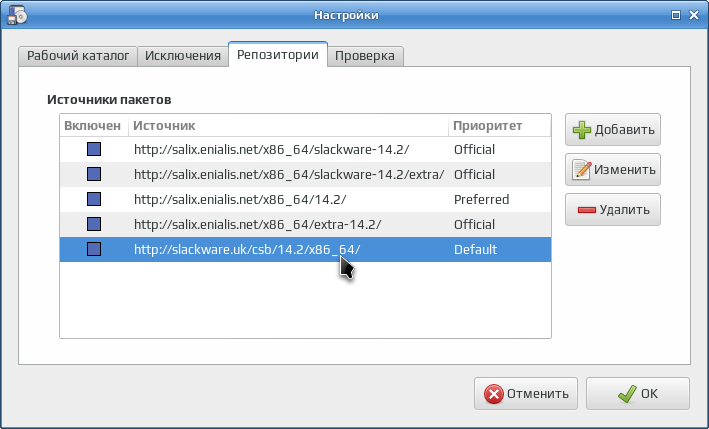Click the Preferred priority cell
This screenshot has height=429, width=709.
coord(482,199)
